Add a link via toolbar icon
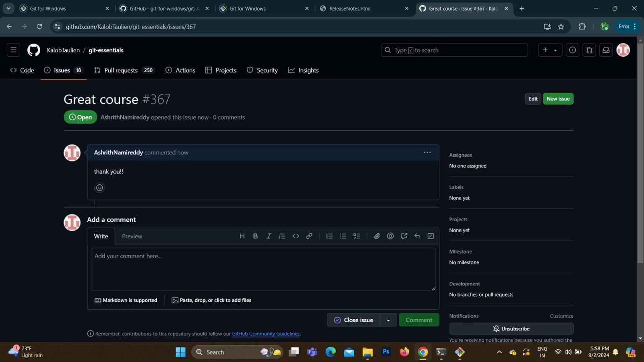 tap(309, 236)
